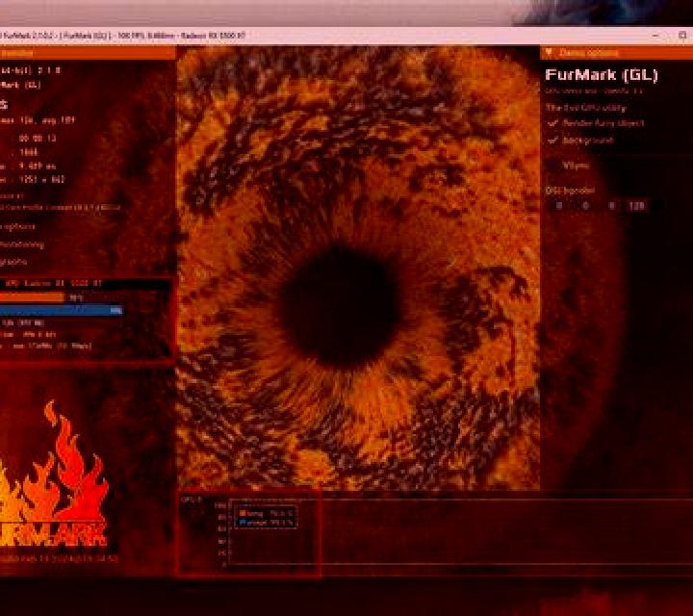The image size is (693, 616).
Task: Click the orange GPU usage bar
Action: 33,297
